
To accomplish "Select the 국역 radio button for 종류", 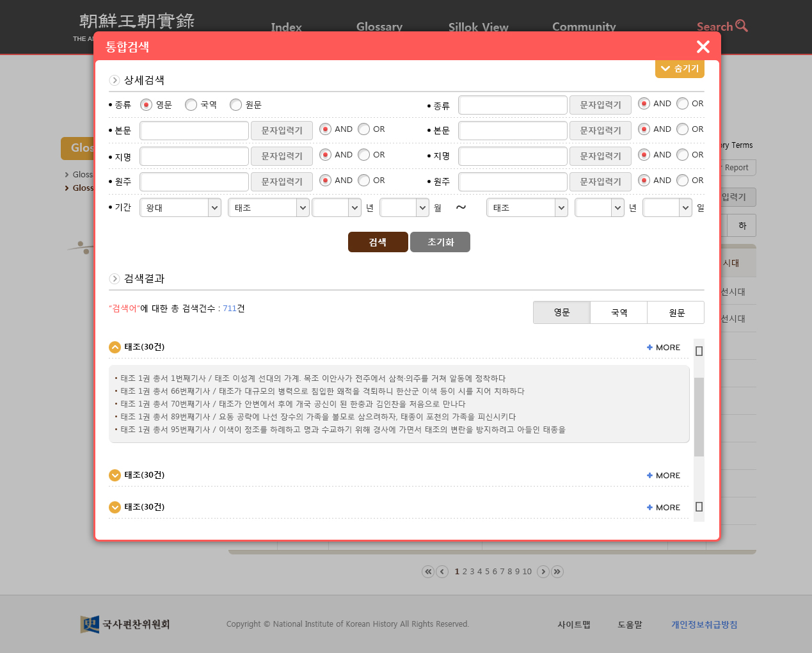I will click(x=190, y=104).
